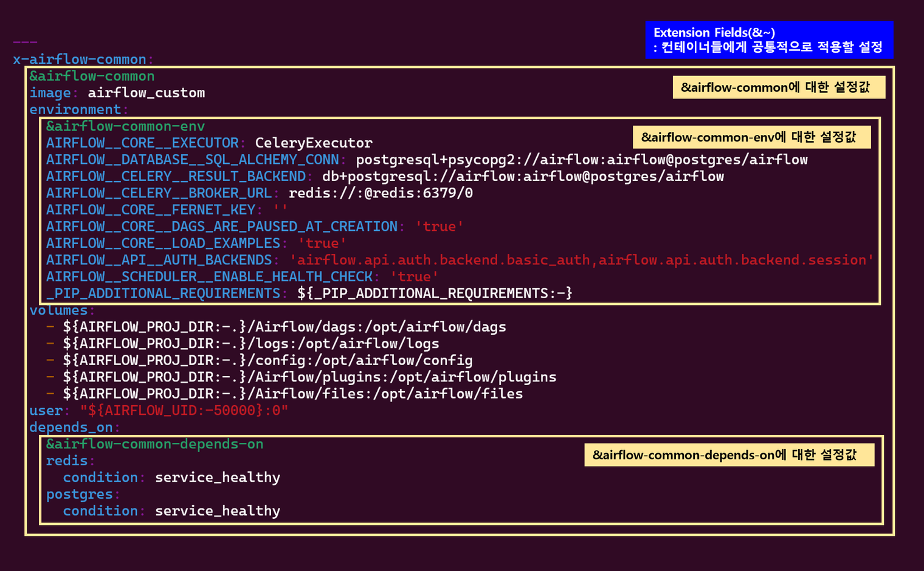Select the redis://:@redis:6379/0 value
The width and height of the screenshot is (924, 571).
(x=381, y=193)
